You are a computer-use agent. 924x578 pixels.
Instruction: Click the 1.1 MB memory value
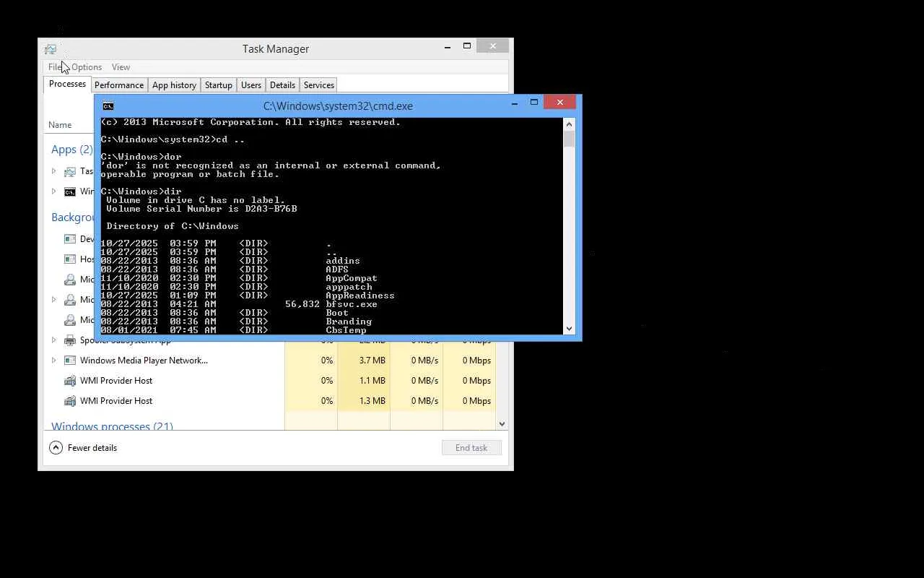[x=372, y=381]
